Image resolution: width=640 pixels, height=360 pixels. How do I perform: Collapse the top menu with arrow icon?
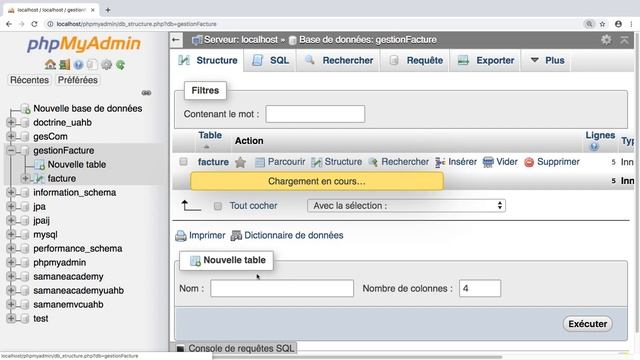[624, 40]
